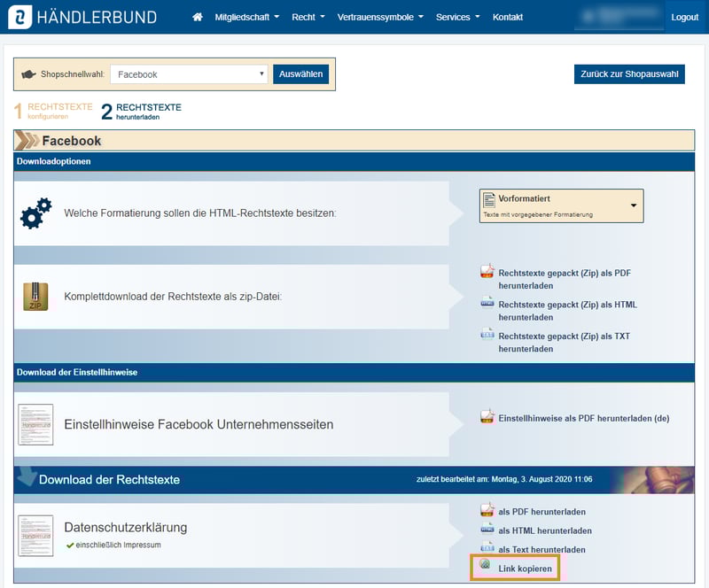Open Datenschutzerklärung document thumbnail
This screenshot has width=709, height=588.
click(35, 536)
